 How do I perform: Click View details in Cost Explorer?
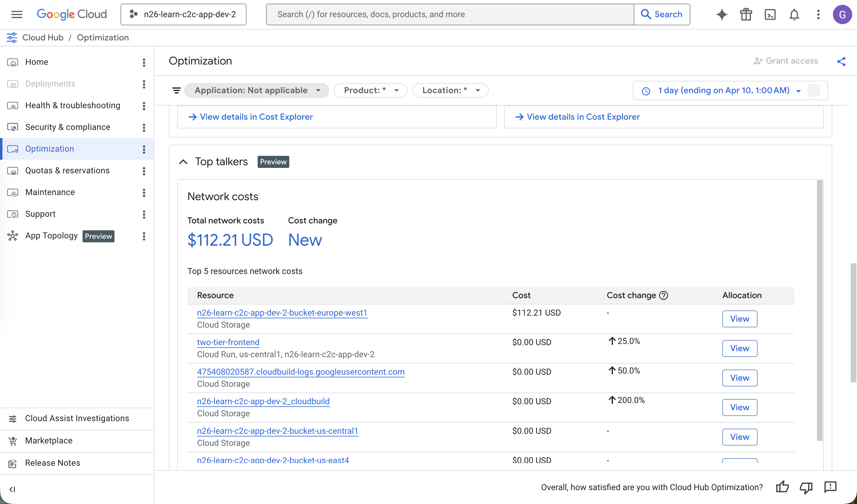pos(256,117)
